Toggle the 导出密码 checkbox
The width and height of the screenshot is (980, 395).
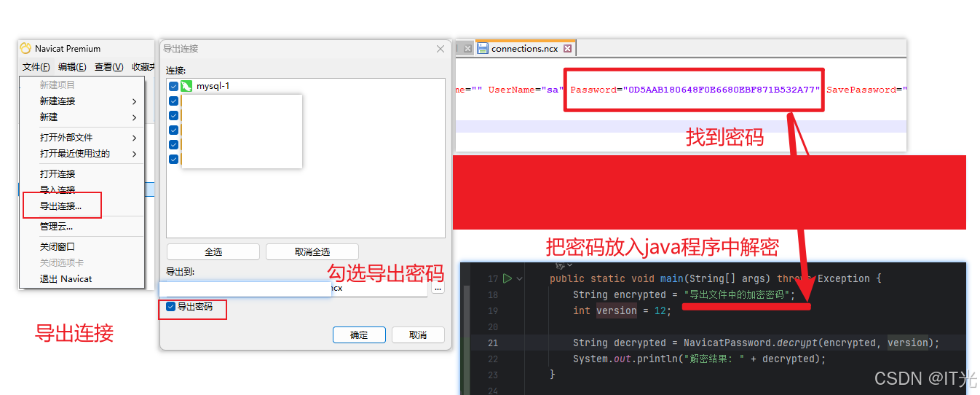pos(170,307)
